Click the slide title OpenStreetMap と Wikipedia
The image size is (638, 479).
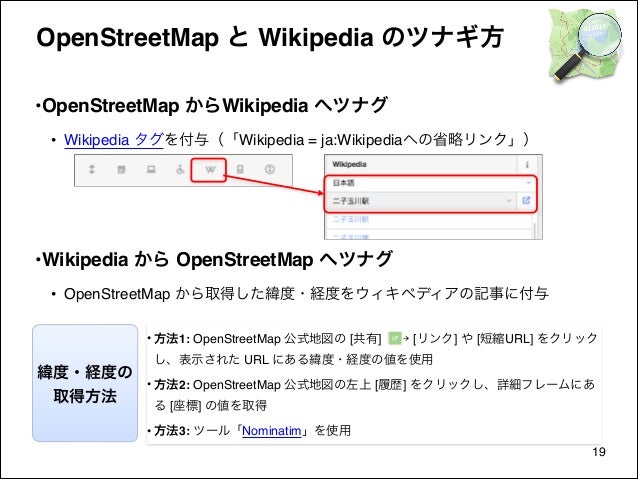click(270, 37)
